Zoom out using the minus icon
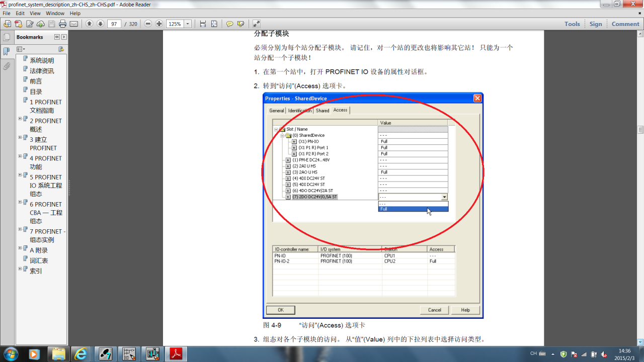This screenshot has width=644, height=362. [148, 24]
